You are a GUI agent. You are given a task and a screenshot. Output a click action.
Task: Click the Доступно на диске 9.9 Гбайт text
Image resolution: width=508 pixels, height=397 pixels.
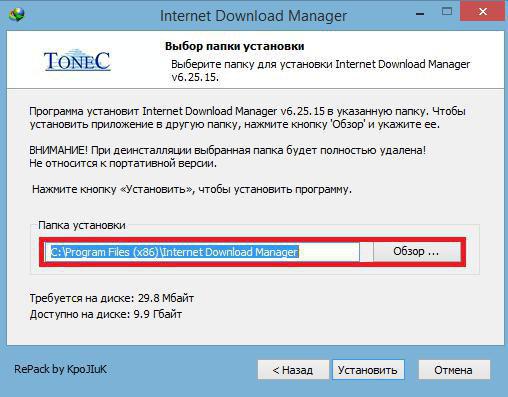pyautogui.click(x=106, y=314)
